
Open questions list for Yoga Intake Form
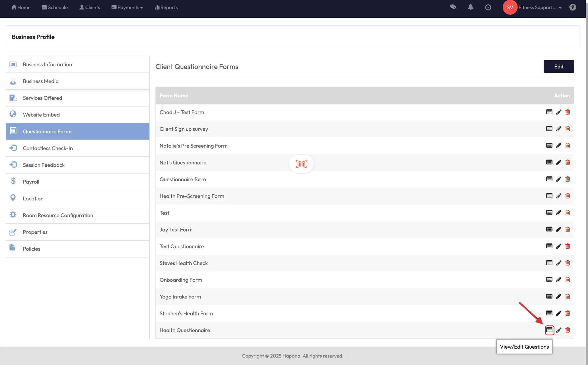coord(549,296)
